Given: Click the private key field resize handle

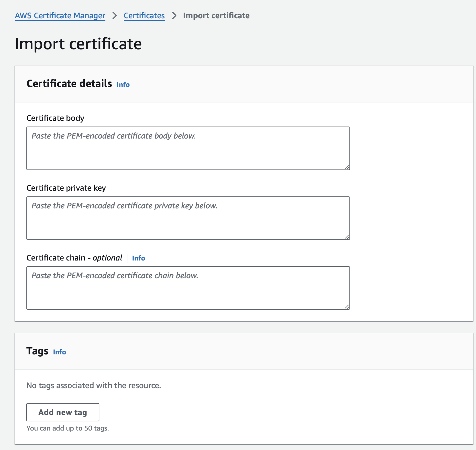Looking at the screenshot, I should [x=347, y=237].
